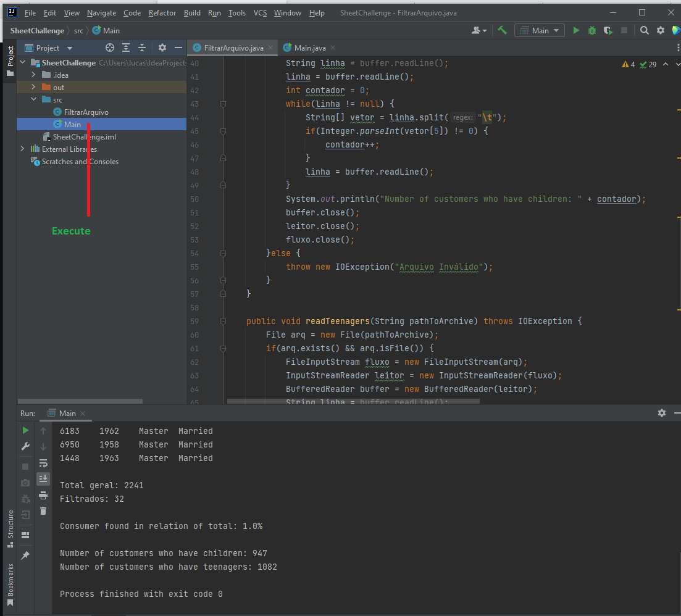Screen dimensions: 681x616
Task: Pin the Run tool window with the pin icon
Action: tap(25, 555)
